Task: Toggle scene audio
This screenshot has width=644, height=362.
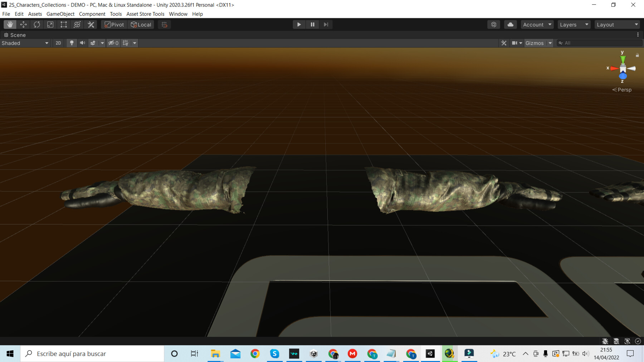Action: tap(82, 43)
